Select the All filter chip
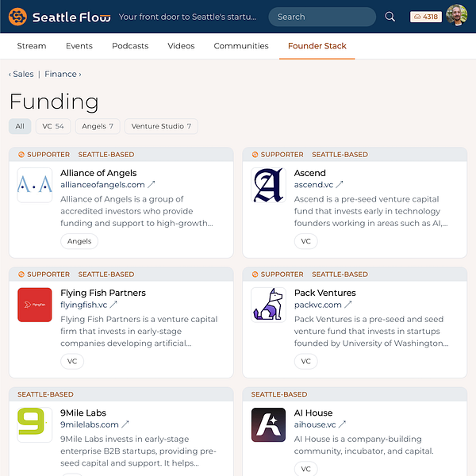This screenshot has width=476, height=476. (x=20, y=126)
